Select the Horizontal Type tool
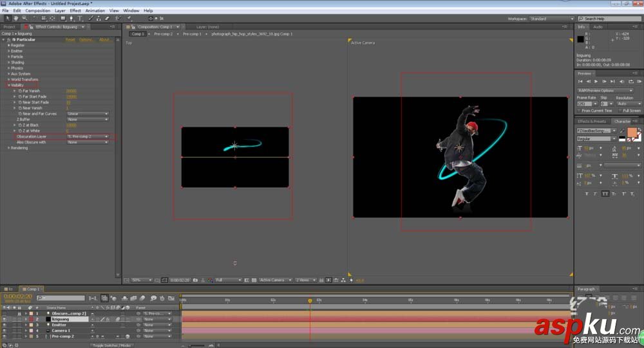The width and height of the screenshot is (644, 348). point(80,19)
